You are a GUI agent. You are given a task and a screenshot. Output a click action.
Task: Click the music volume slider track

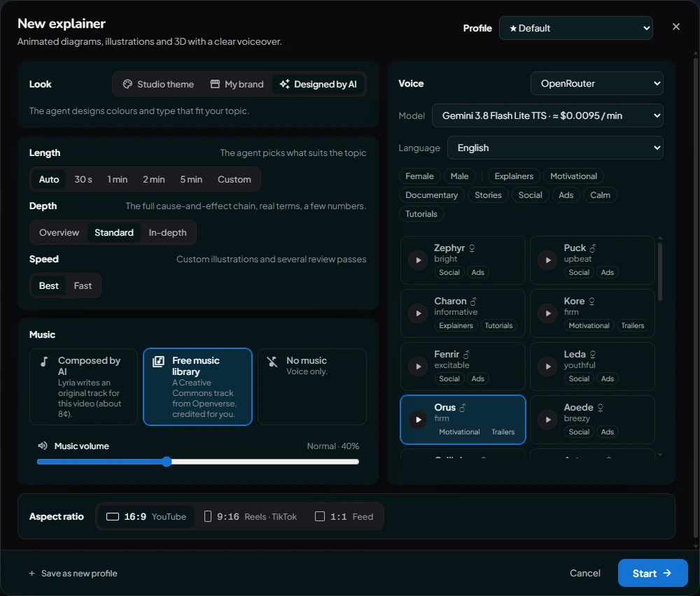198,462
